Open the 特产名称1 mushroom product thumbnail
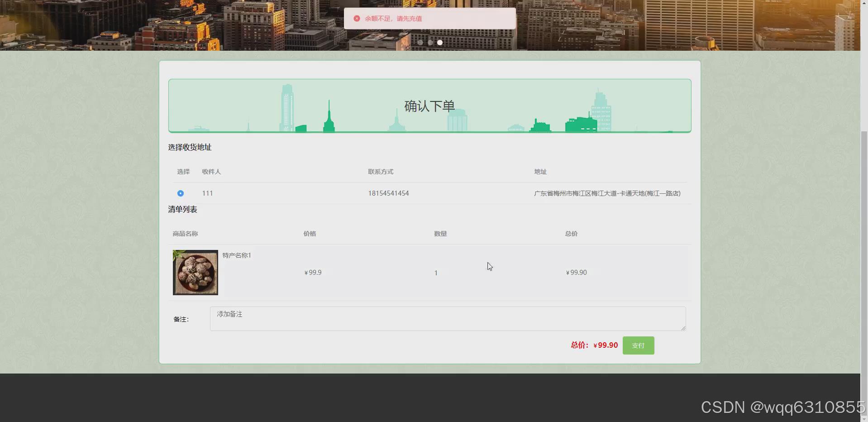 pos(196,273)
